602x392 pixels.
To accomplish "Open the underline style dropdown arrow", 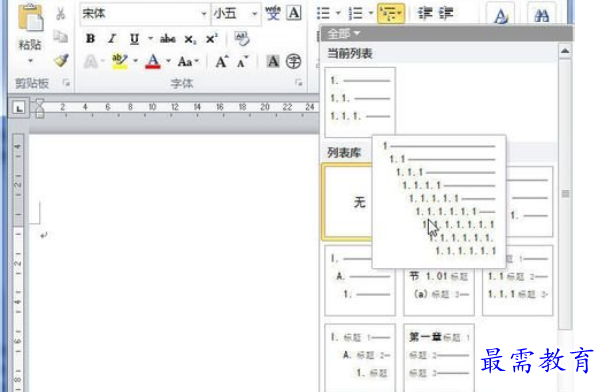I will click(x=150, y=38).
